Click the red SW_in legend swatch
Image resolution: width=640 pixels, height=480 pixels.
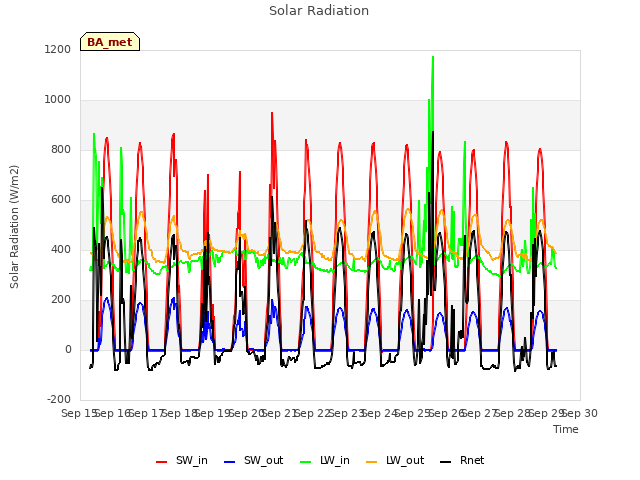[x=162, y=462]
